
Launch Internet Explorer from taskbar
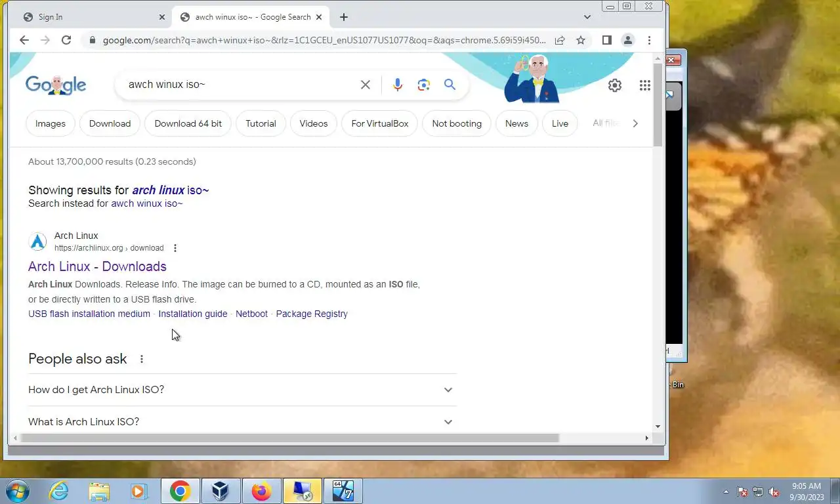coord(59,491)
